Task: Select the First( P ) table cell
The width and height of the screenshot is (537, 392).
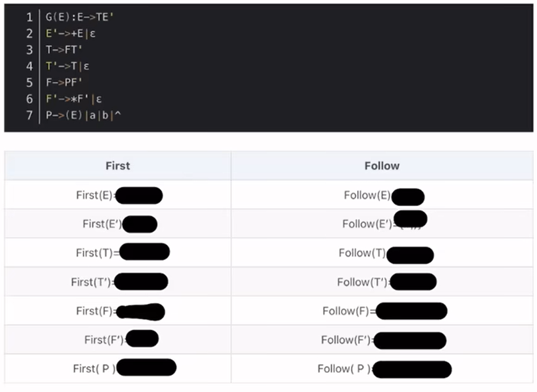Action: tap(117, 369)
